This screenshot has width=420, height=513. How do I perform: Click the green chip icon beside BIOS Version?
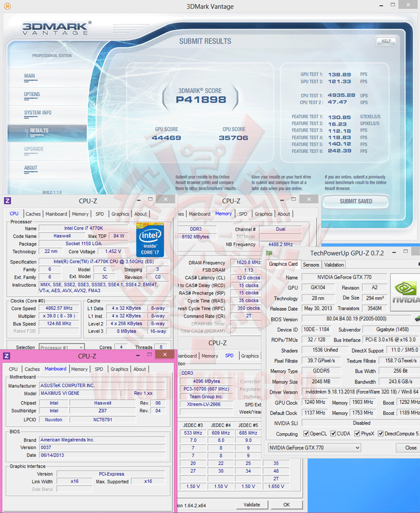(x=417, y=318)
